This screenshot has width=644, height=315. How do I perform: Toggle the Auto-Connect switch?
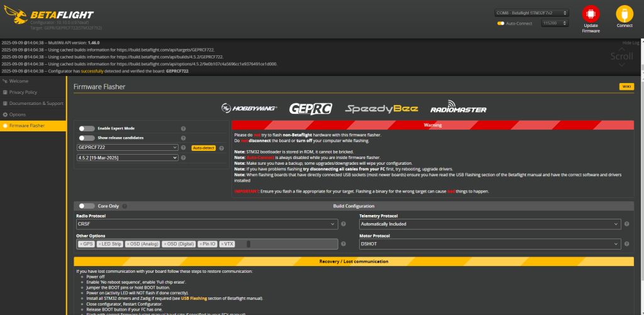[x=501, y=23]
